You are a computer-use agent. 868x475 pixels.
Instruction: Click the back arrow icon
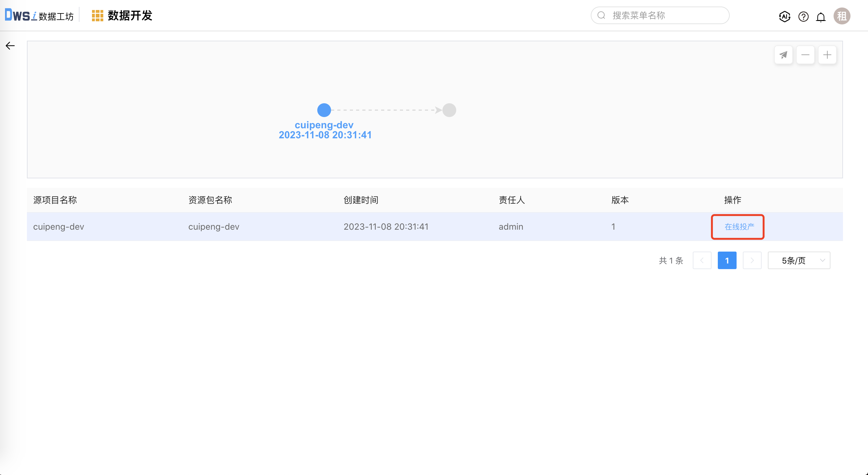coord(10,46)
